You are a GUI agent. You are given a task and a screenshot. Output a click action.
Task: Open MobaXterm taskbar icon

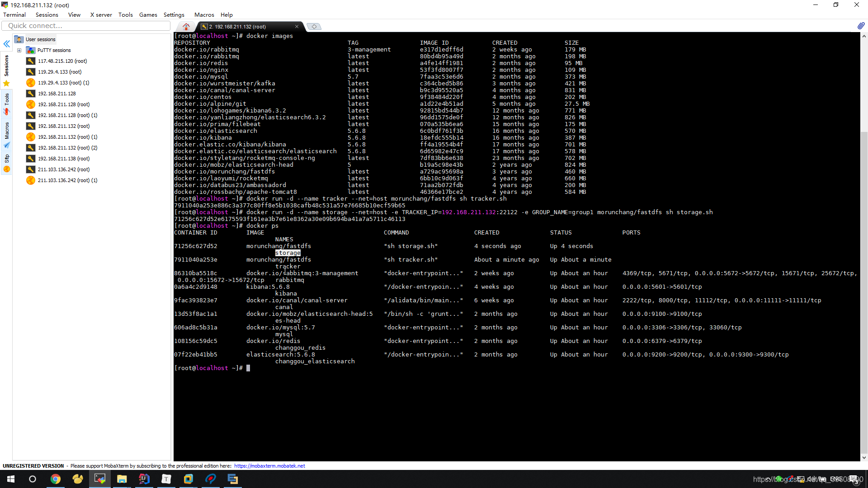coord(100,479)
